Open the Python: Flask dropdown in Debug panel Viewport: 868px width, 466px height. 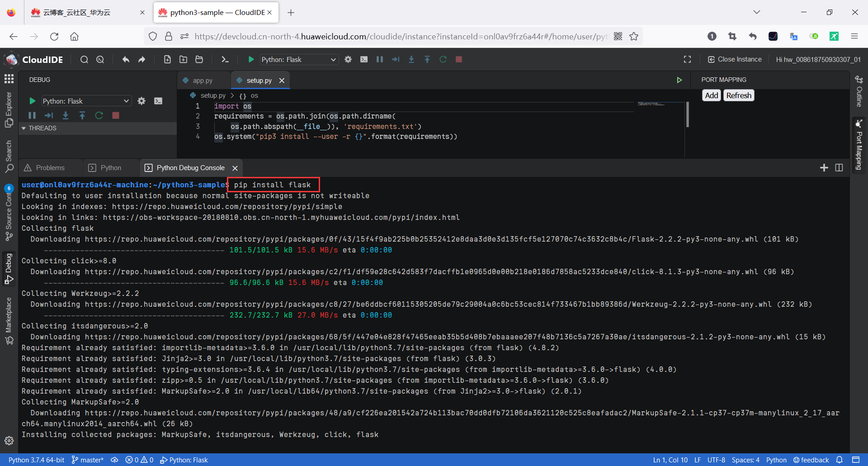[86, 101]
